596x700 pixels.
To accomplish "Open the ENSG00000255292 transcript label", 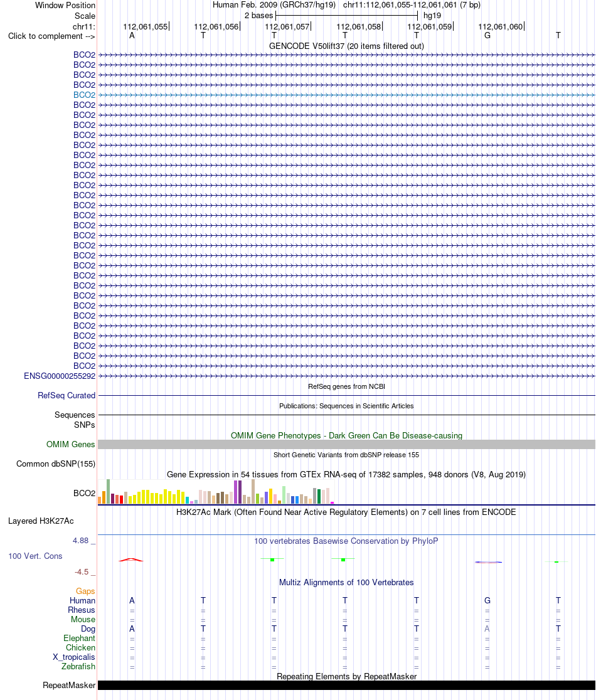I will tap(60, 376).
